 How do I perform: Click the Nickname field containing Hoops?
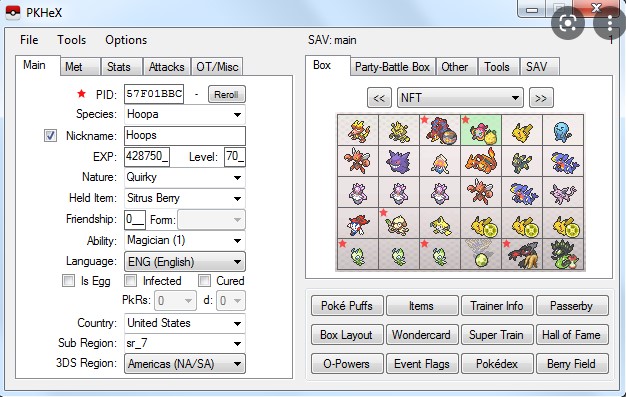(185, 135)
